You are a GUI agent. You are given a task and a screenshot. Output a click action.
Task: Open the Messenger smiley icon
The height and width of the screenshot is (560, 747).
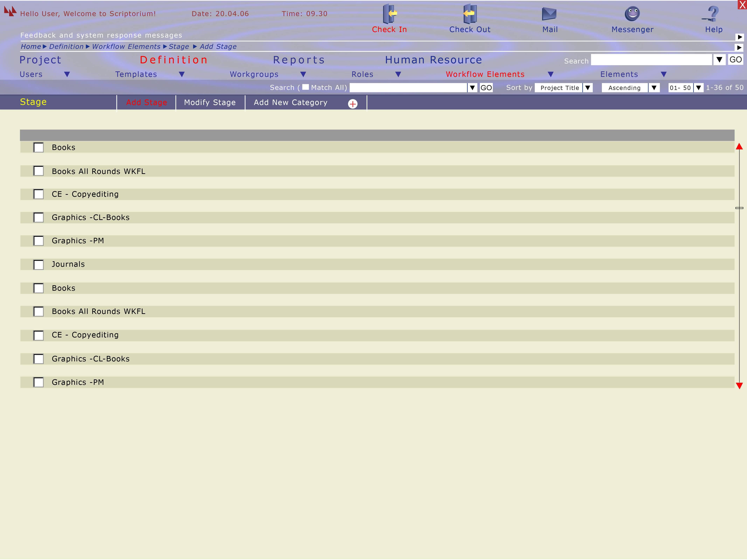632,14
